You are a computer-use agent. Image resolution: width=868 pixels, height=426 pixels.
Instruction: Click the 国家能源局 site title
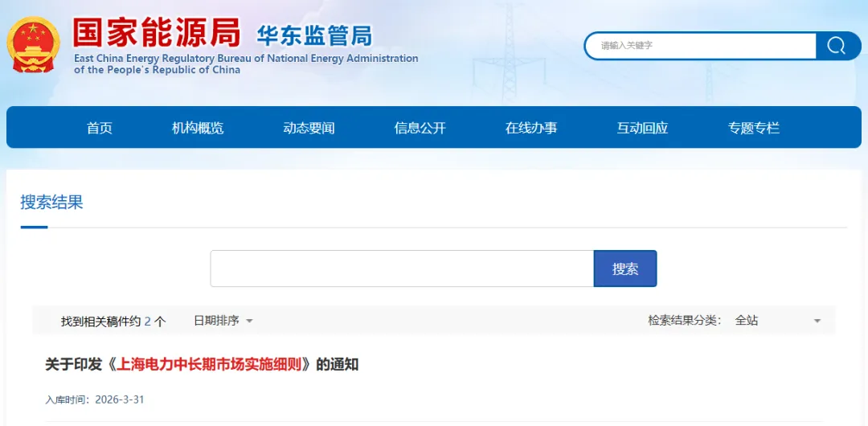(x=158, y=32)
